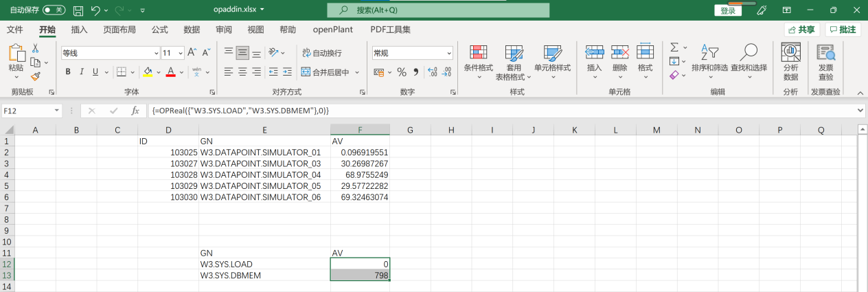Open Conditional Formatting (条件格式)
868x292 pixels.
tap(479, 61)
